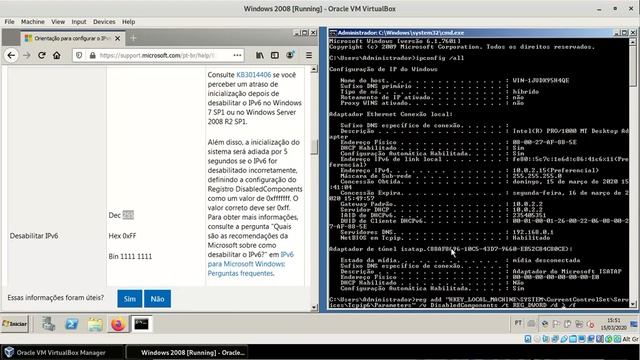
Task: Click the Firefox forward arrow
Action: 27,55
